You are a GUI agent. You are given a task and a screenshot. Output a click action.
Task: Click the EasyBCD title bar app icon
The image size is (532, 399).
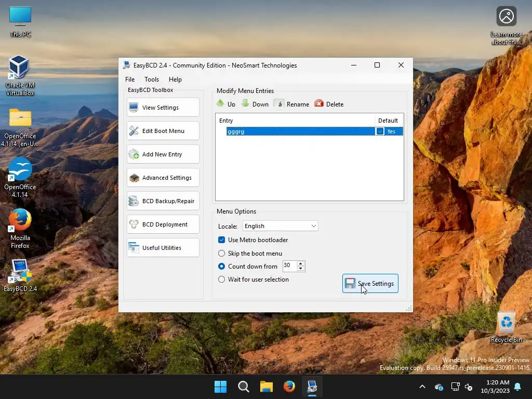click(127, 65)
